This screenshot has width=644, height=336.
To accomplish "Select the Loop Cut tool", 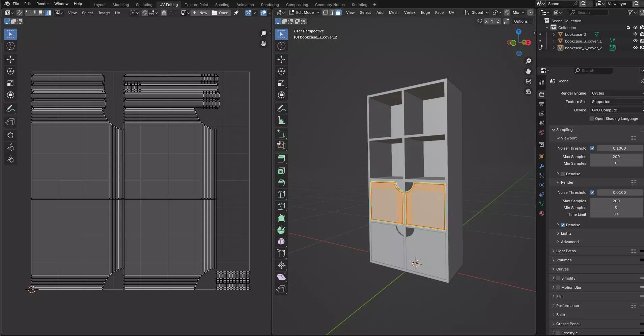I will pos(281,195).
